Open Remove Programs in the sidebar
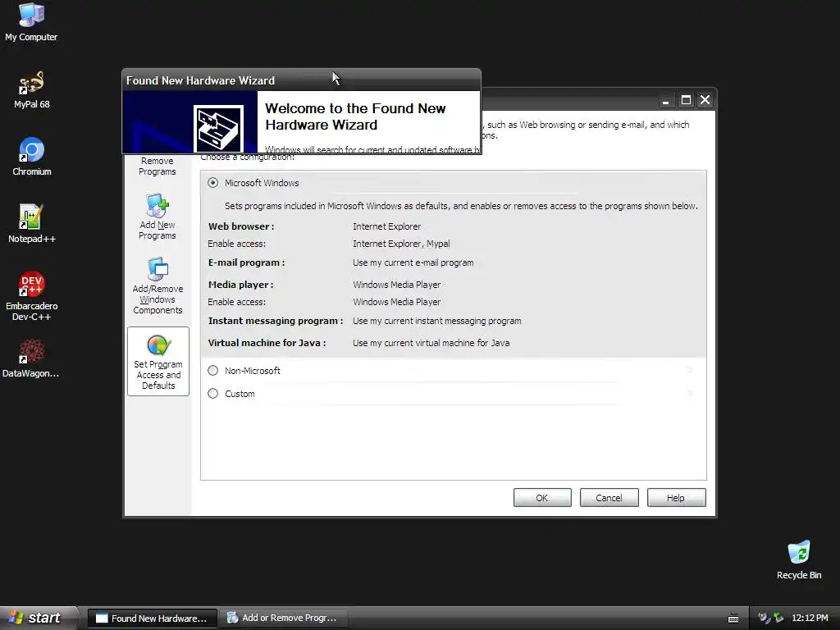Viewport: 840px width, 630px height. [157, 166]
